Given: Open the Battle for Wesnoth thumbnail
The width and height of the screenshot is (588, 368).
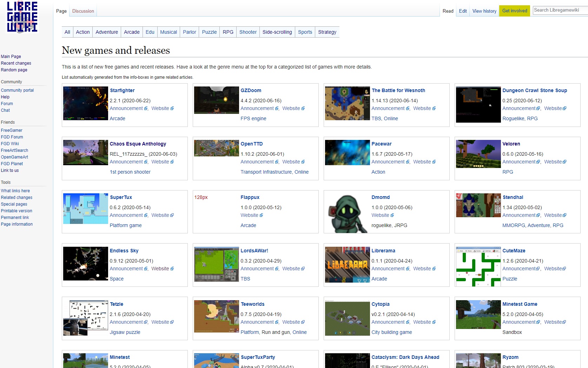Looking at the screenshot, I should click(348, 103).
